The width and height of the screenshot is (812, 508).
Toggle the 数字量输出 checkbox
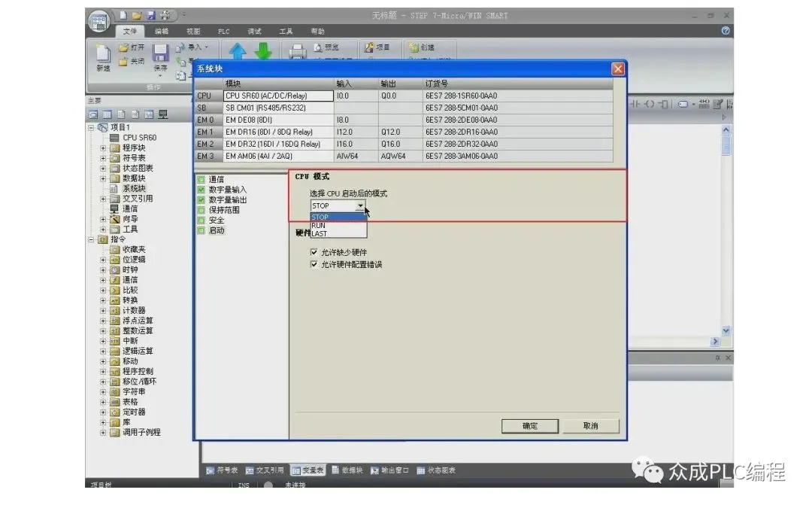[201, 200]
